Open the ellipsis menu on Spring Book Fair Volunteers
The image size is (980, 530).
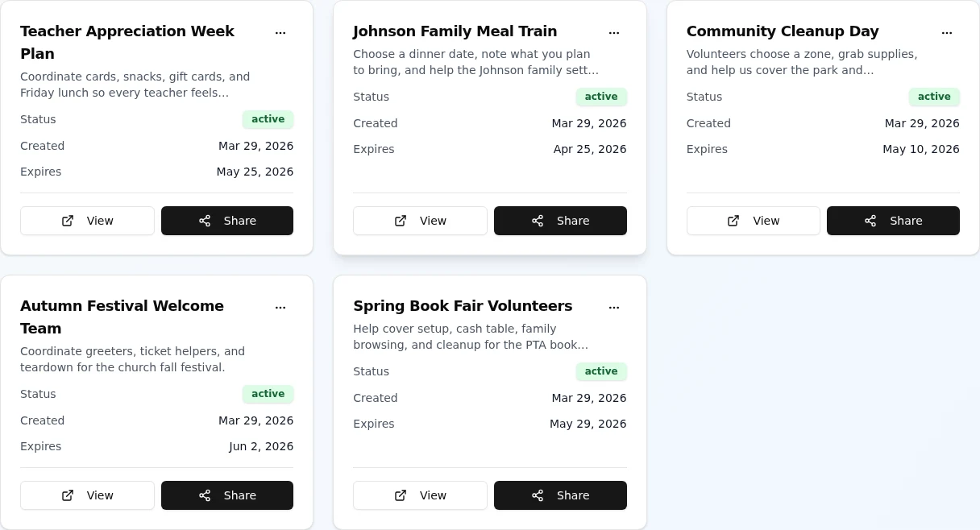[614, 307]
